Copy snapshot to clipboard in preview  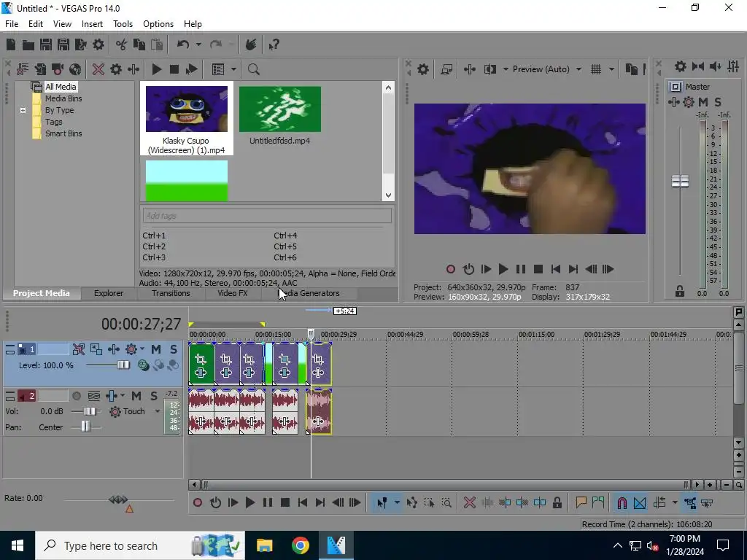tap(631, 69)
